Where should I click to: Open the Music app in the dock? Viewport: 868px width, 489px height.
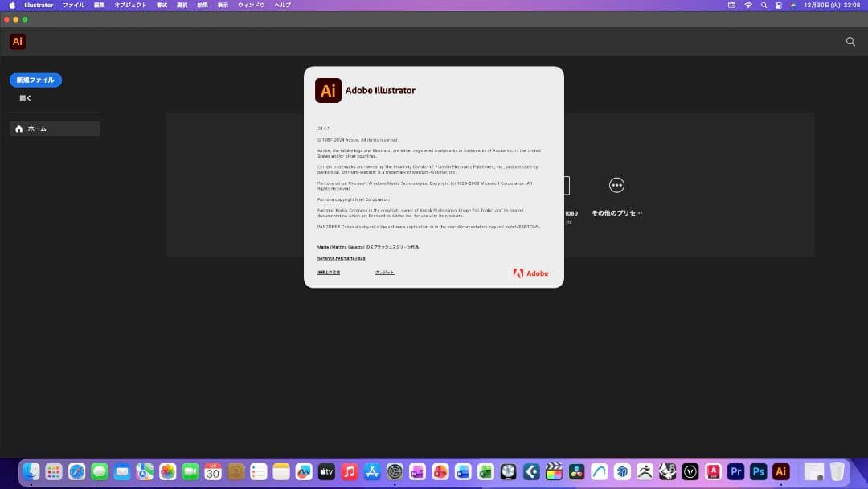point(350,471)
